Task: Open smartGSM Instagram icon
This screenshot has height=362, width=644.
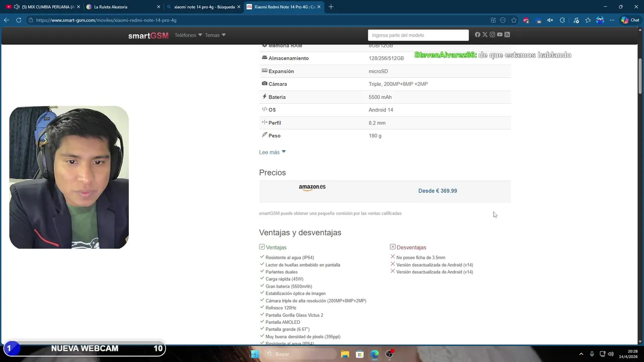Action: click(493, 35)
